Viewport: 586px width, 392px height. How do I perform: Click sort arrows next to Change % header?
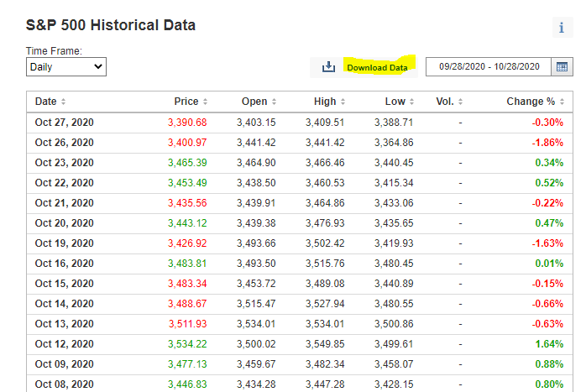coord(562,102)
